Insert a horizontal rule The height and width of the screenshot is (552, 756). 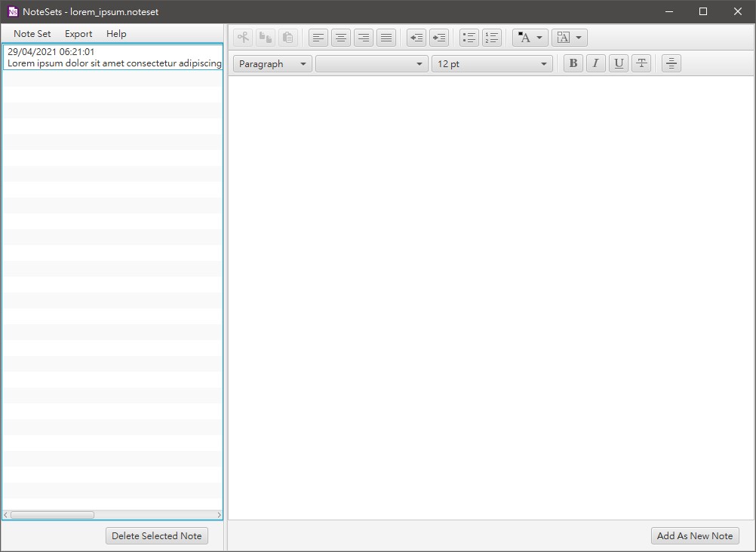[671, 63]
